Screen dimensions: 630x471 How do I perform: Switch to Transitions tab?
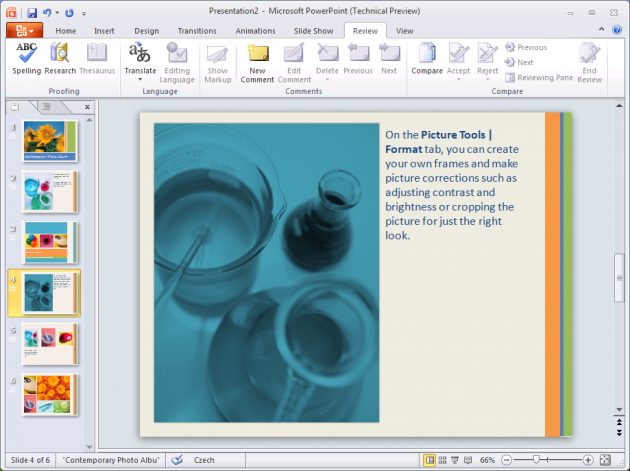[x=197, y=31]
